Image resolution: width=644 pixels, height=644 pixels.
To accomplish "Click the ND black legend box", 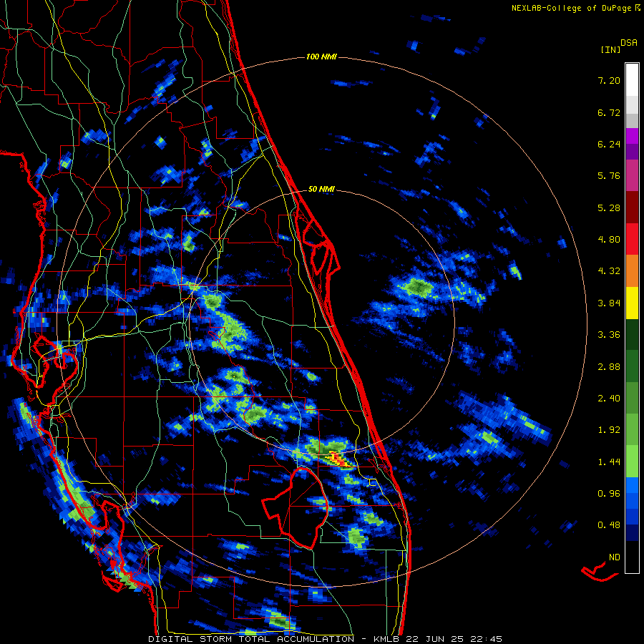I will point(632,557).
